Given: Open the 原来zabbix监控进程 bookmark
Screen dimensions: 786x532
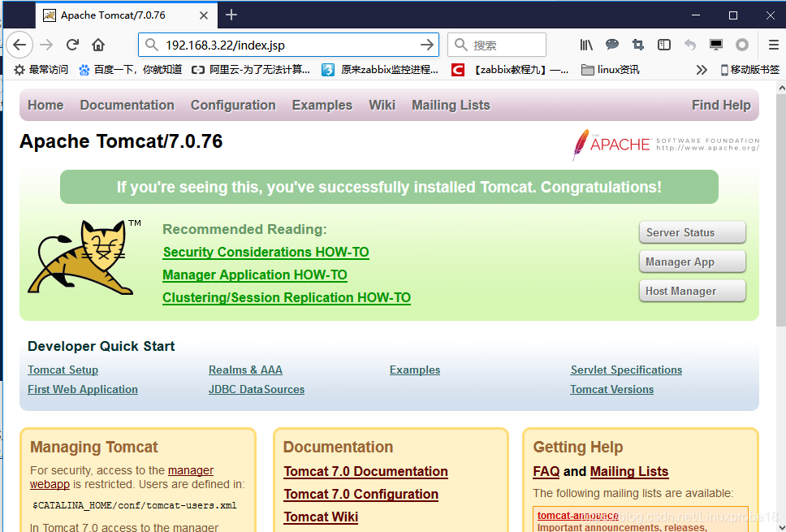Looking at the screenshot, I should tap(380, 70).
